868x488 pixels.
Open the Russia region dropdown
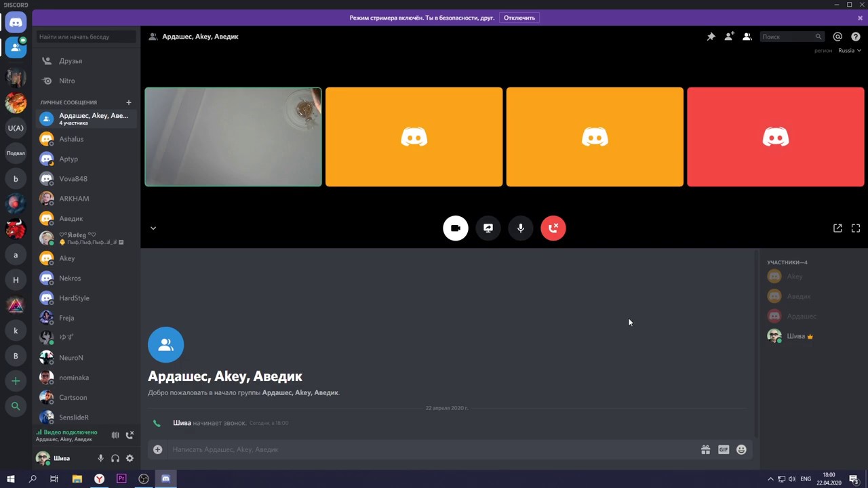(x=849, y=51)
